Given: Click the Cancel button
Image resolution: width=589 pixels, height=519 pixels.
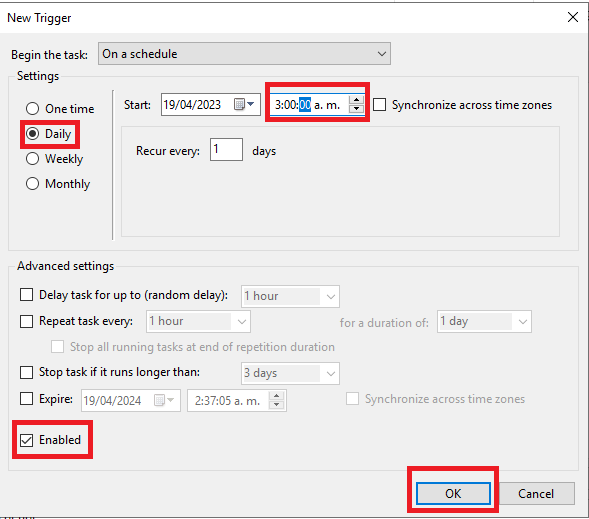Looking at the screenshot, I should 536,493.
